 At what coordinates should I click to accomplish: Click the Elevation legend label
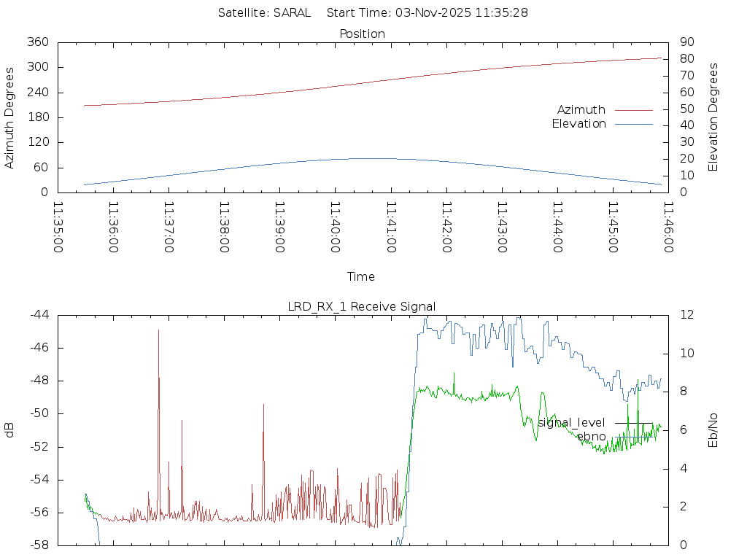[578, 124]
